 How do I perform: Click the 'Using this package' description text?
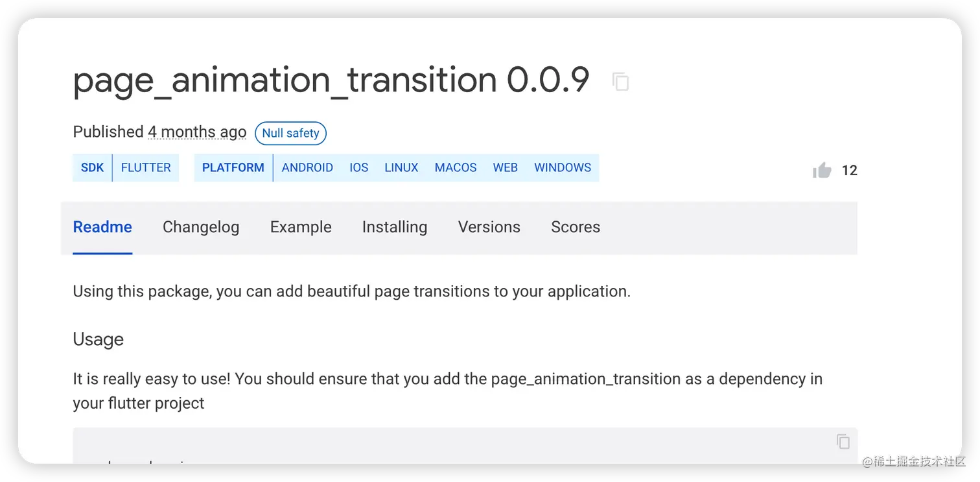pyautogui.click(x=351, y=291)
